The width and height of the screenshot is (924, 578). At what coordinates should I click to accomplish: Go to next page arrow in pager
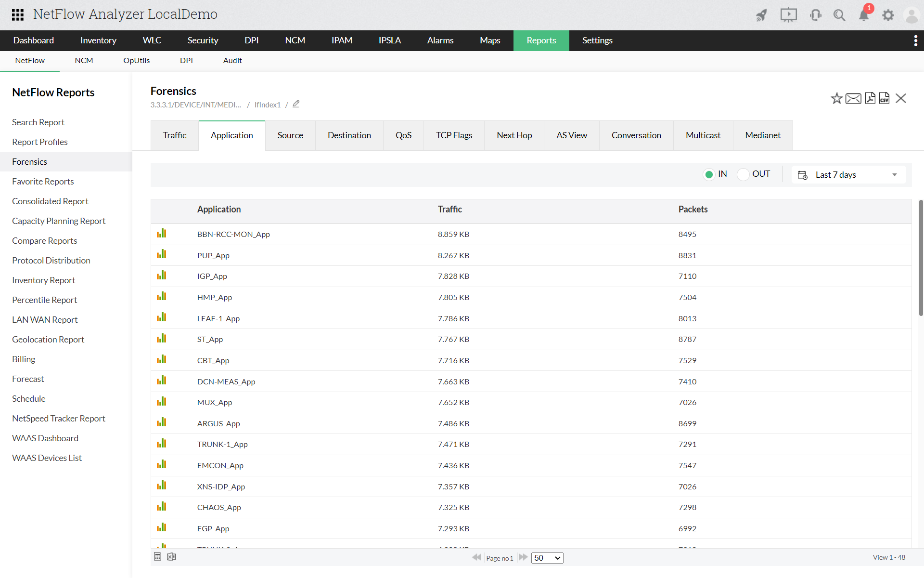pos(523,557)
